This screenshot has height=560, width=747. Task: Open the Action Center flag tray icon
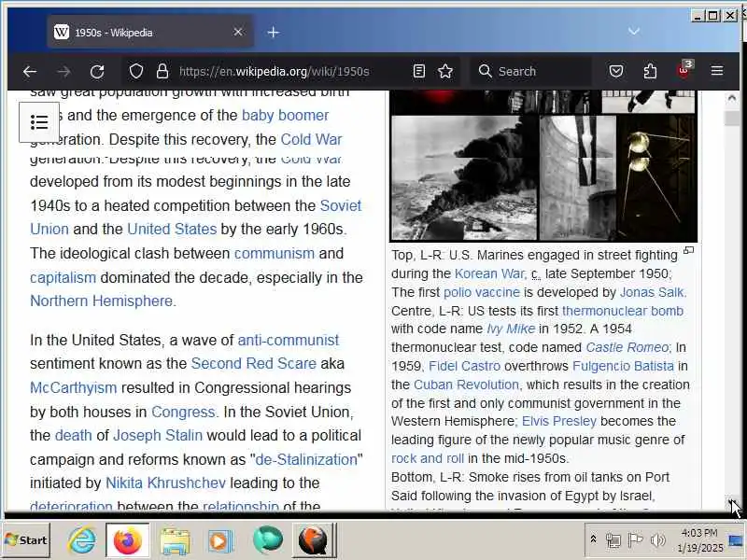pos(635,540)
